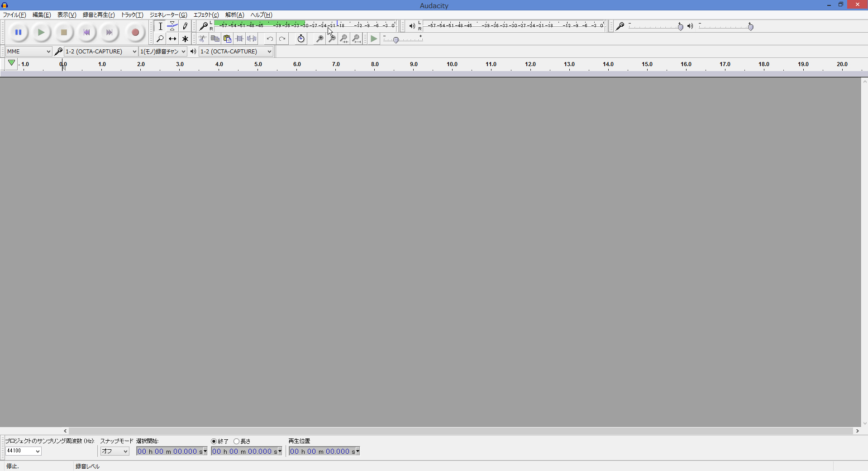
Task: Open the project sampling rate 44100 dropdown
Action: (x=24, y=451)
